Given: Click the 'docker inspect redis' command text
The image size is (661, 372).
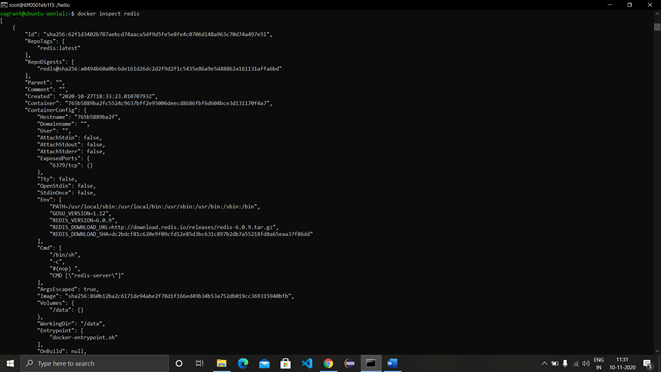Looking at the screenshot, I should click(x=108, y=13).
